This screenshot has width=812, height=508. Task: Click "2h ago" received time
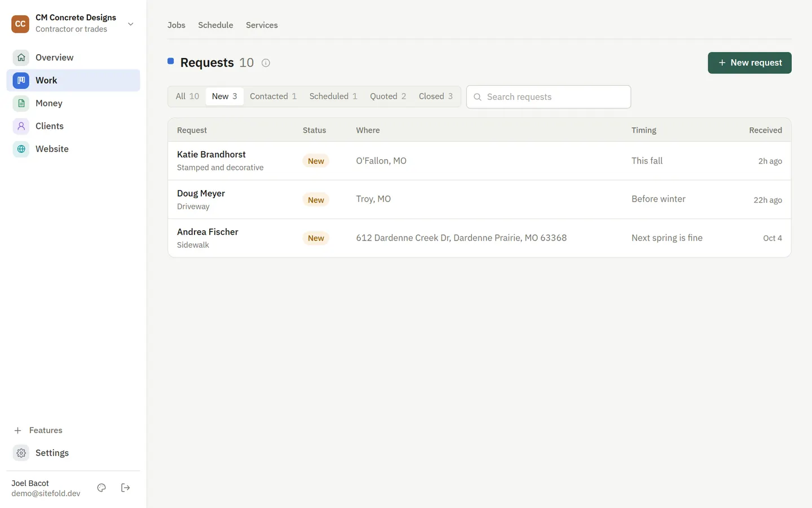[770, 161]
